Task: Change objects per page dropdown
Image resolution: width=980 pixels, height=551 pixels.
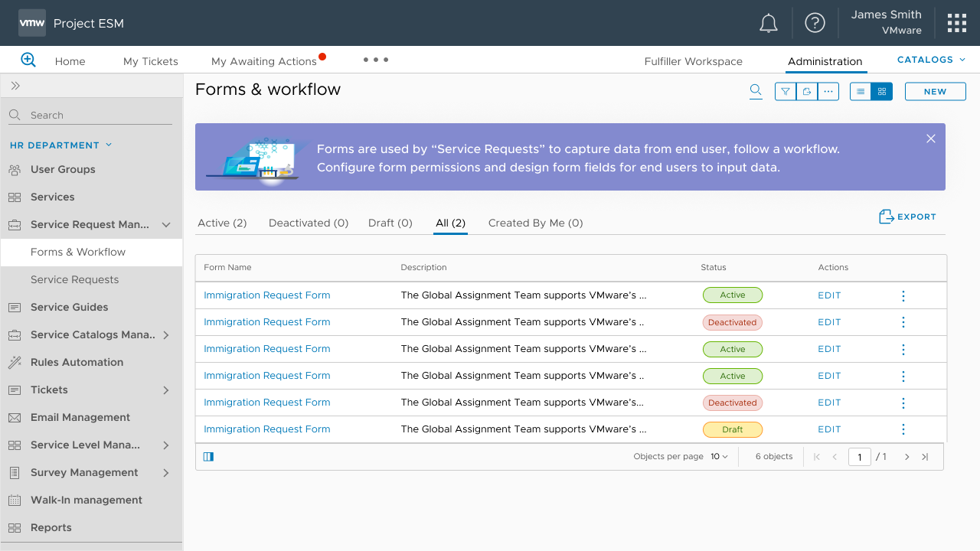Action: coord(719,457)
